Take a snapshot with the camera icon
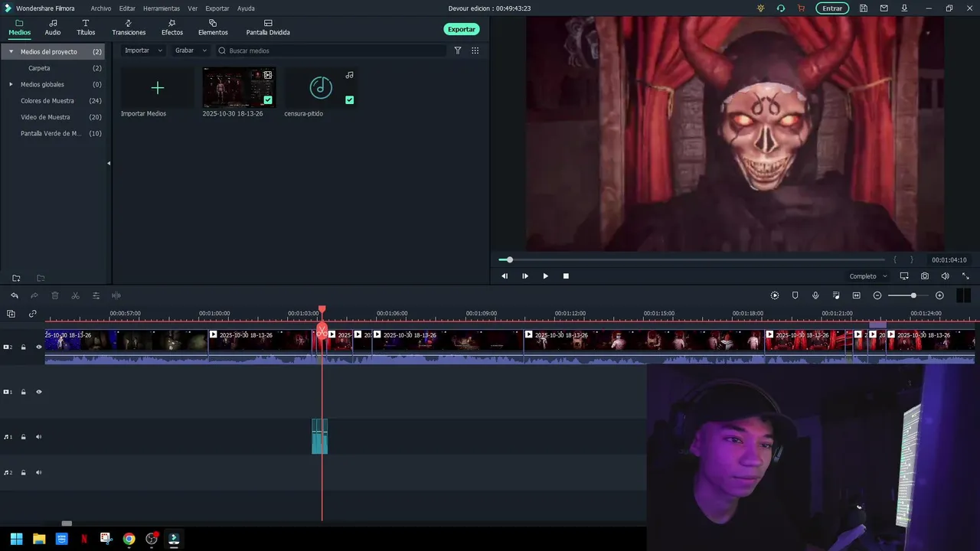 click(x=925, y=276)
